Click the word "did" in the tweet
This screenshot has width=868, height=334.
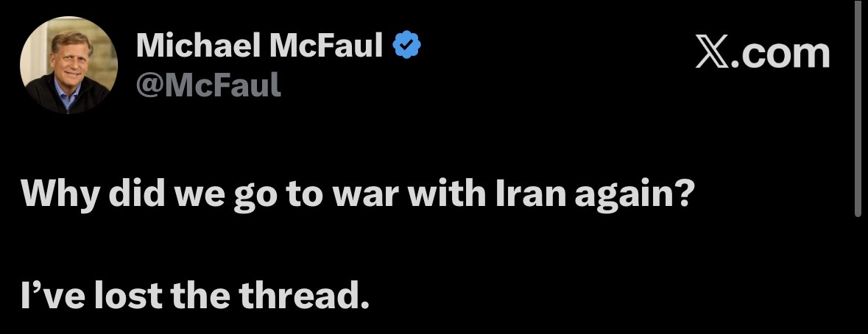click(x=125, y=193)
